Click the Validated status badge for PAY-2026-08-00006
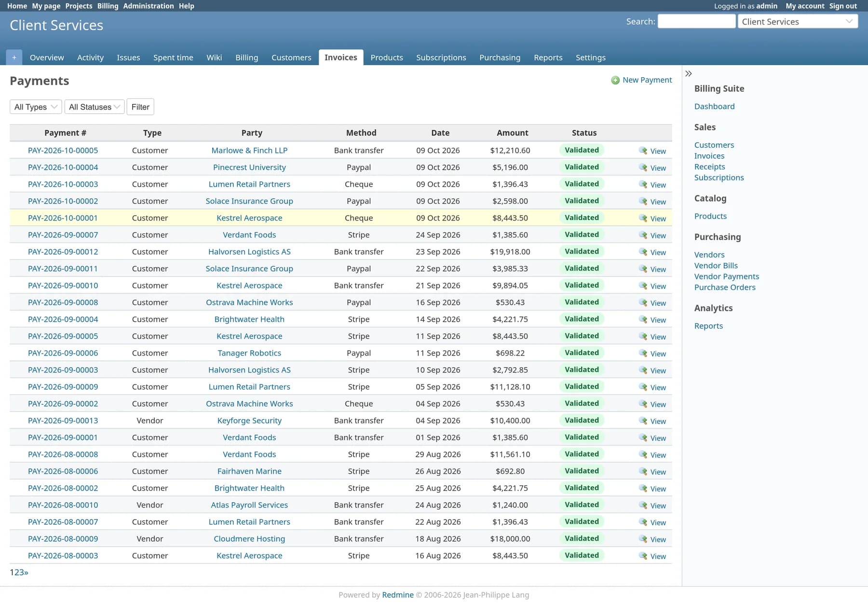The height and width of the screenshot is (603, 868). click(x=582, y=471)
